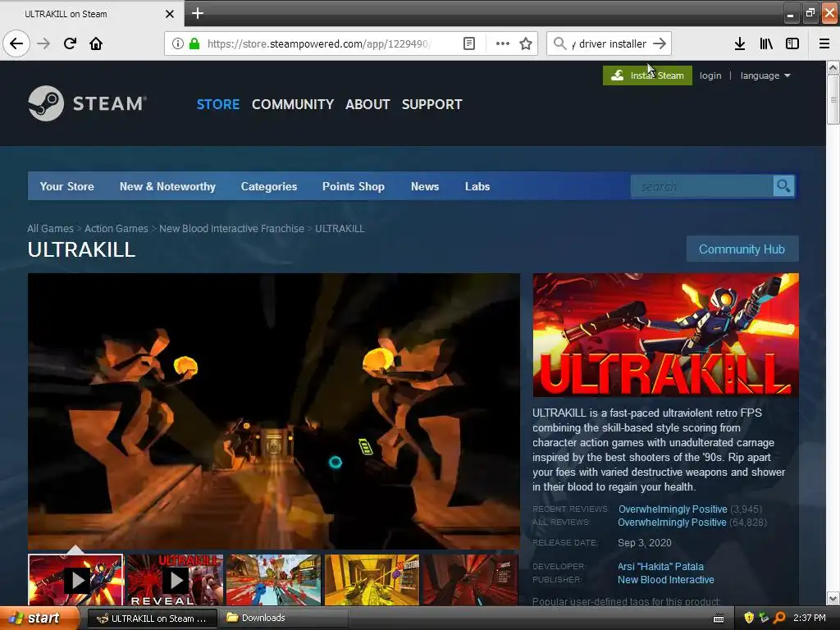Open the Community Hub button
840x630 pixels.
coord(742,249)
